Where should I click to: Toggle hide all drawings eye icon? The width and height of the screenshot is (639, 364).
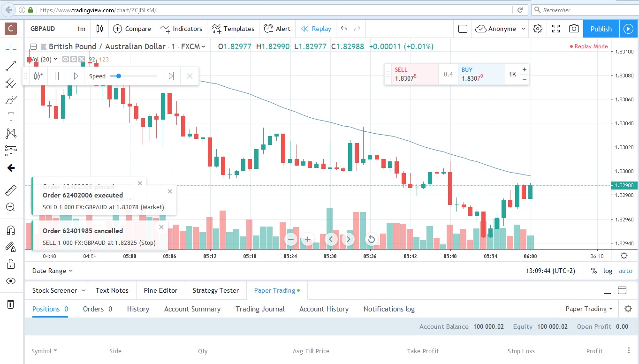(10, 281)
